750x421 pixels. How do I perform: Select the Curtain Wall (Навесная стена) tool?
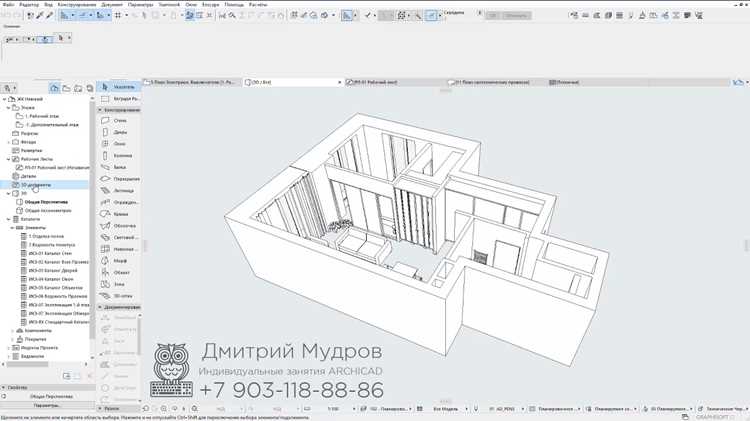pyautogui.click(x=119, y=249)
